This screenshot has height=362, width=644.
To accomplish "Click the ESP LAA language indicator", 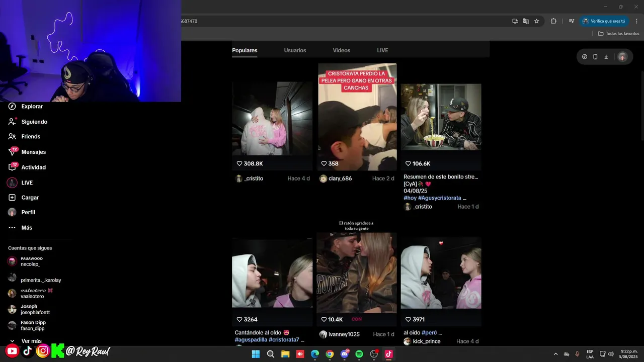I will pos(590,354).
